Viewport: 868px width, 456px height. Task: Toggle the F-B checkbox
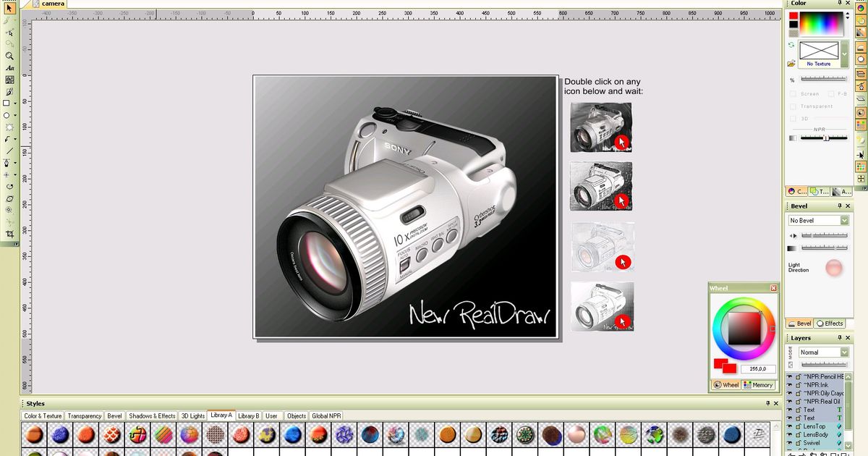coord(832,94)
